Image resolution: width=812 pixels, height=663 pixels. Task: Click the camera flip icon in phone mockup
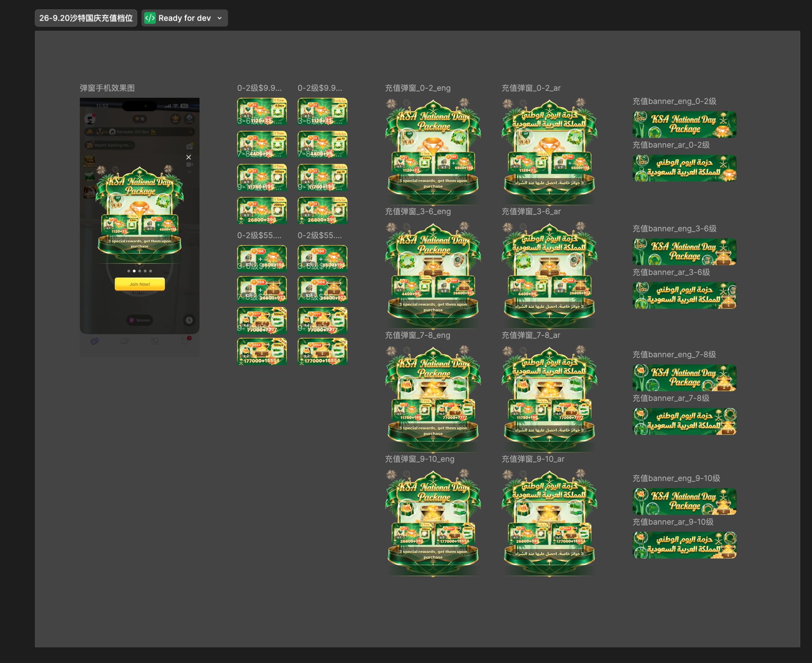pyautogui.click(x=189, y=146)
